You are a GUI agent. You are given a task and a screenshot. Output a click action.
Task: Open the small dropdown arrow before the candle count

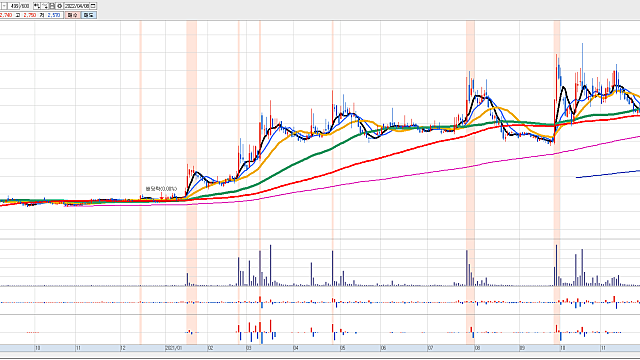[4, 6]
